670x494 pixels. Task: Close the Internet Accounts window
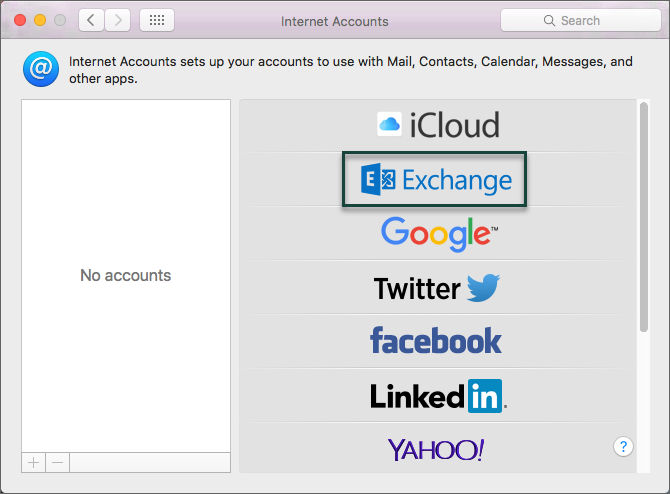[20, 20]
